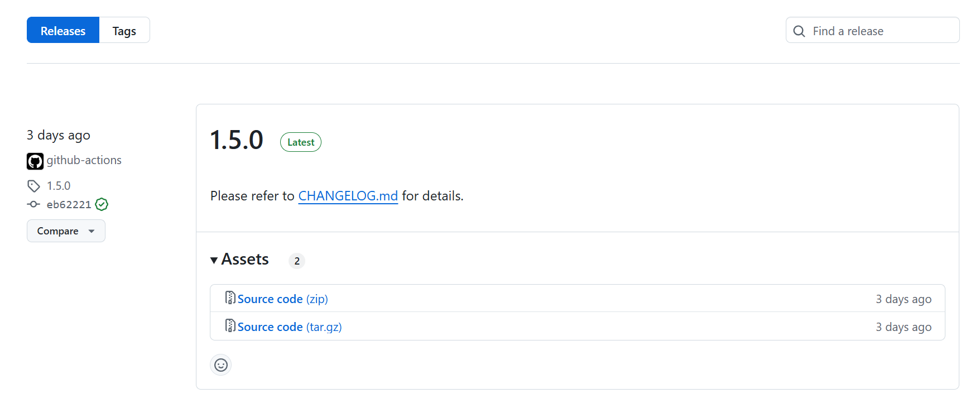
Task: Open the github-actions author profile
Action: tap(84, 160)
